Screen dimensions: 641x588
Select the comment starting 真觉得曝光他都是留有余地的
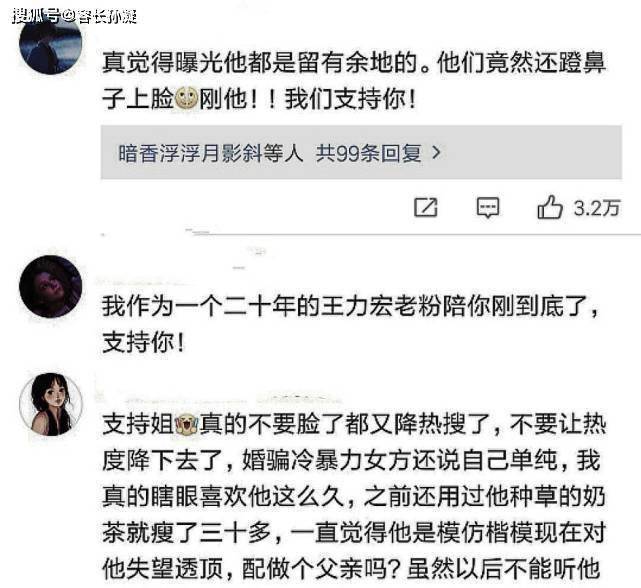(x=354, y=81)
